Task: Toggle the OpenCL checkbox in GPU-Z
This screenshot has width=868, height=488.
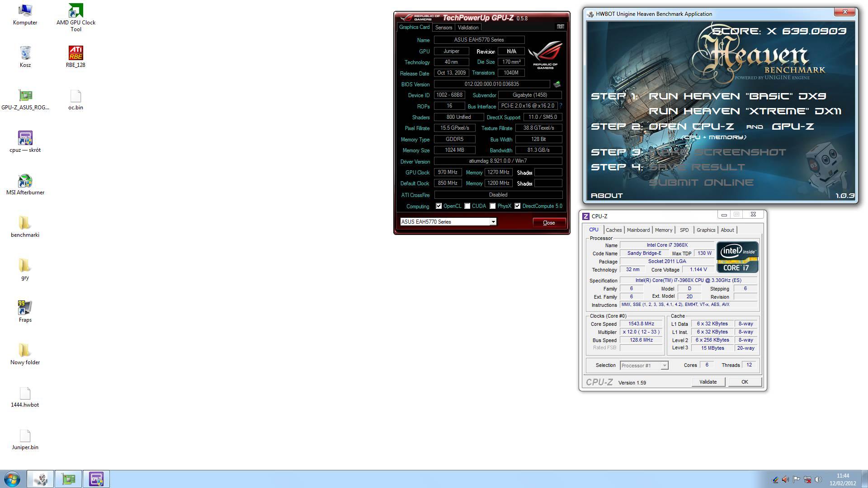Action: [439, 206]
